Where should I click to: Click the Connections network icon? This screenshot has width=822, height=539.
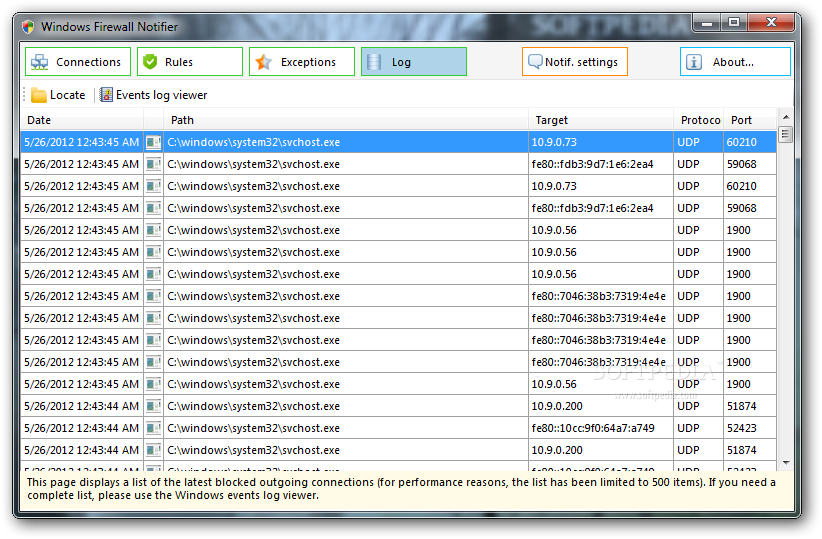pos(39,62)
